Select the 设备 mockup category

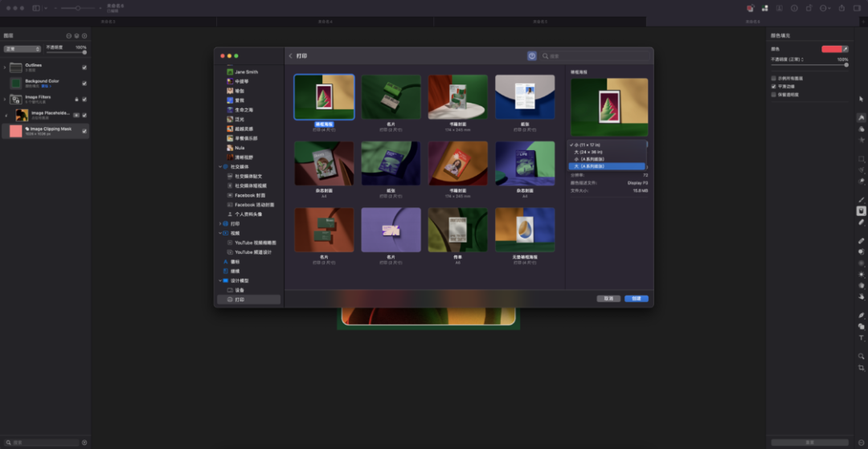click(240, 290)
